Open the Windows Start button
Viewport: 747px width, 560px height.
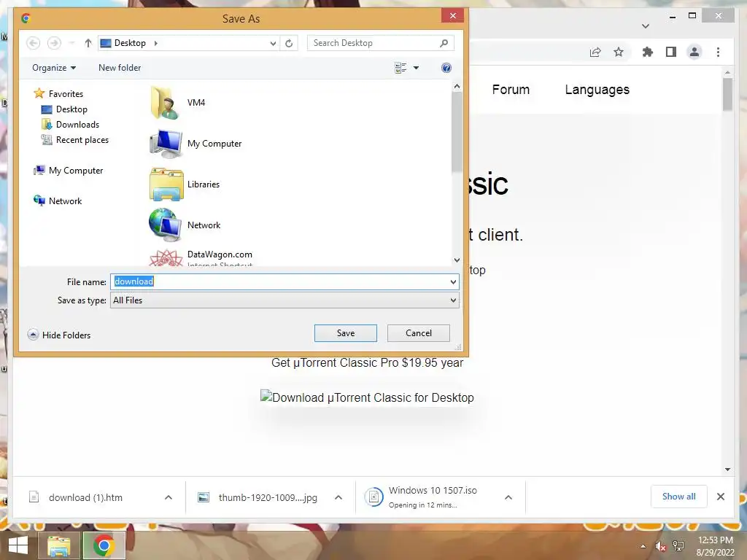tap(18, 545)
